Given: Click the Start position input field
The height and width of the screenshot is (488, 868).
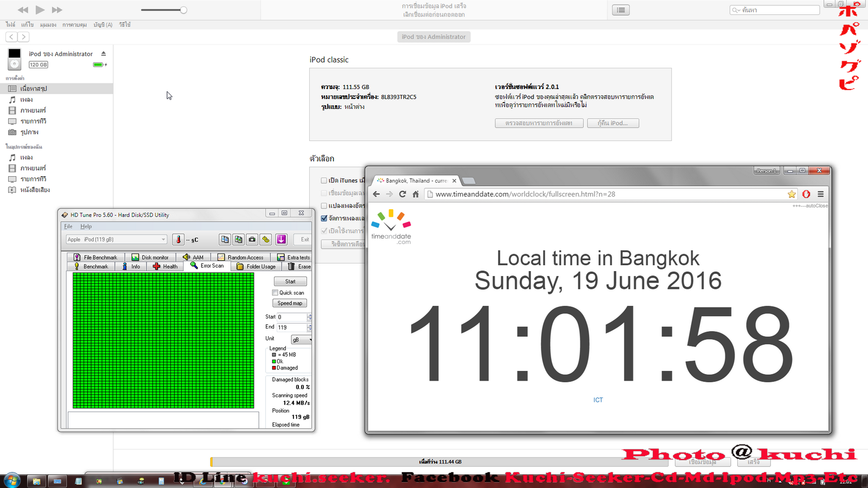Looking at the screenshot, I should pos(292,317).
